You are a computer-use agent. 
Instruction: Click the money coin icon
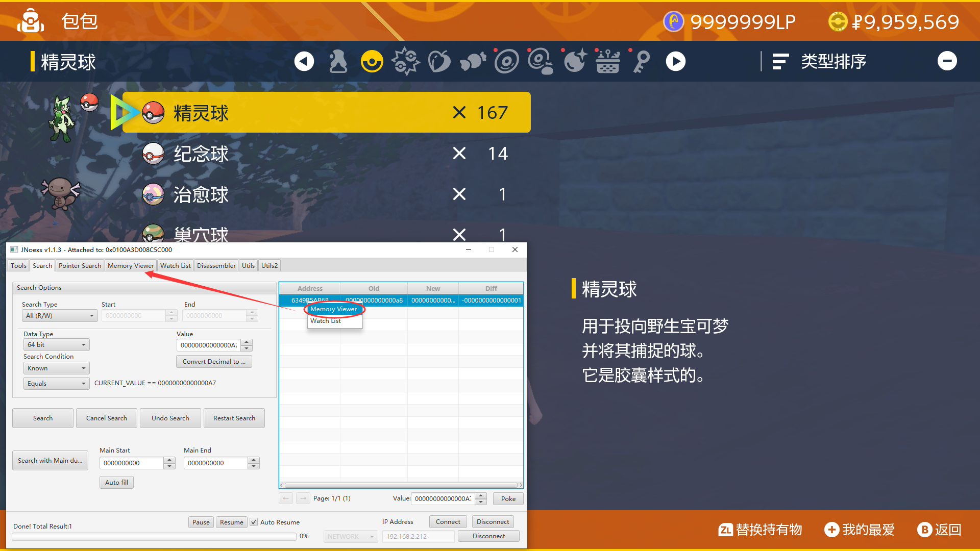click(838, 21)
